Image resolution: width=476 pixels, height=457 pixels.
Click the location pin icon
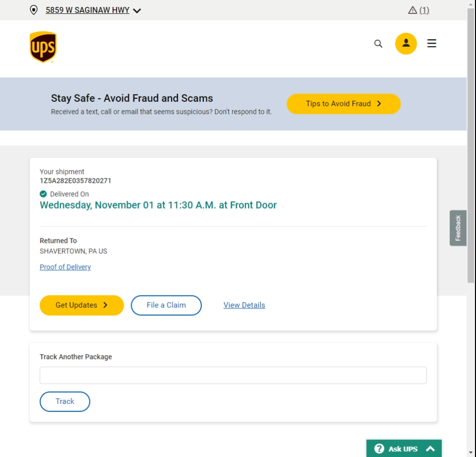pyautogui.click(x=34, y=10)
